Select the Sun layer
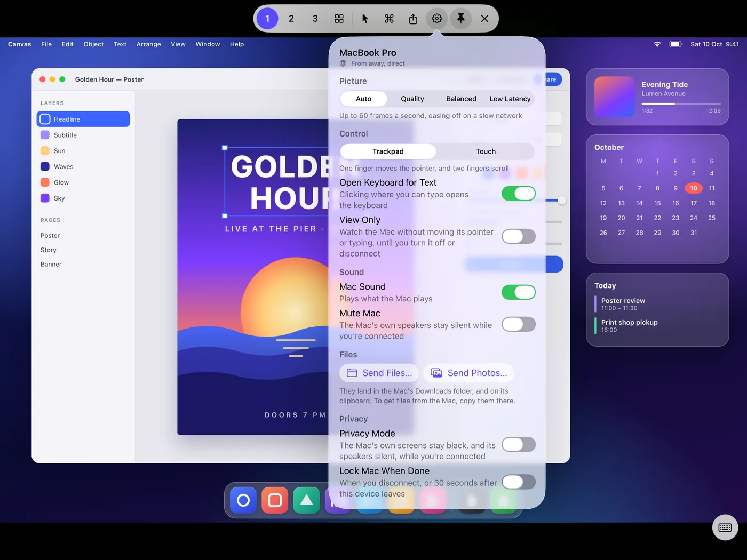The image size is (747, 560). (83, 151)
